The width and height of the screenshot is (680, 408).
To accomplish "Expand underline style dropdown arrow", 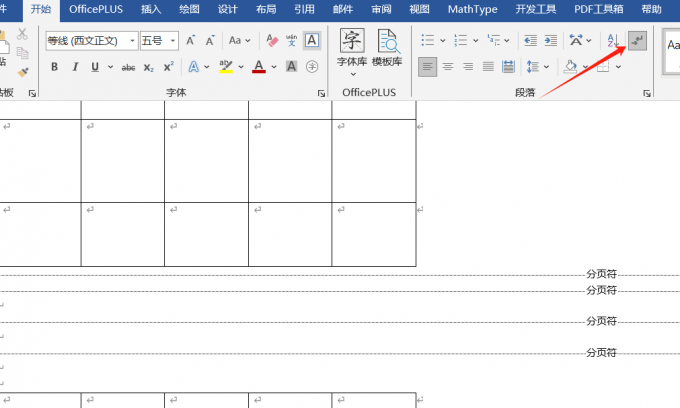I will pyautogui.click(x=111, y=67).
